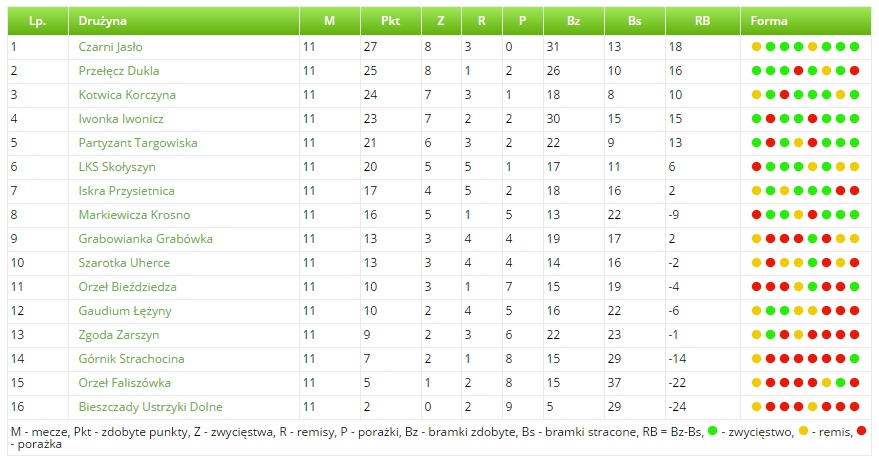Click the yellow legend dot for remis
Viewport: 879px width, 464px height.
coord(803,431)
